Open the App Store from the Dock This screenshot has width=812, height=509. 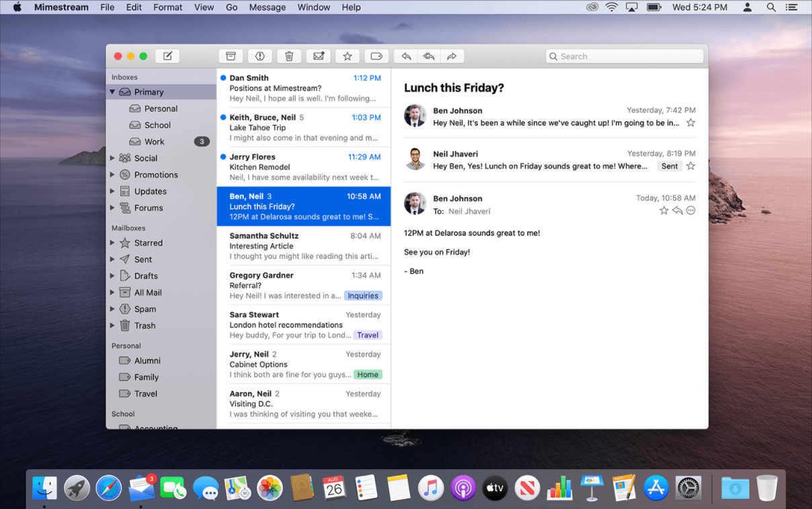[656, 488]
